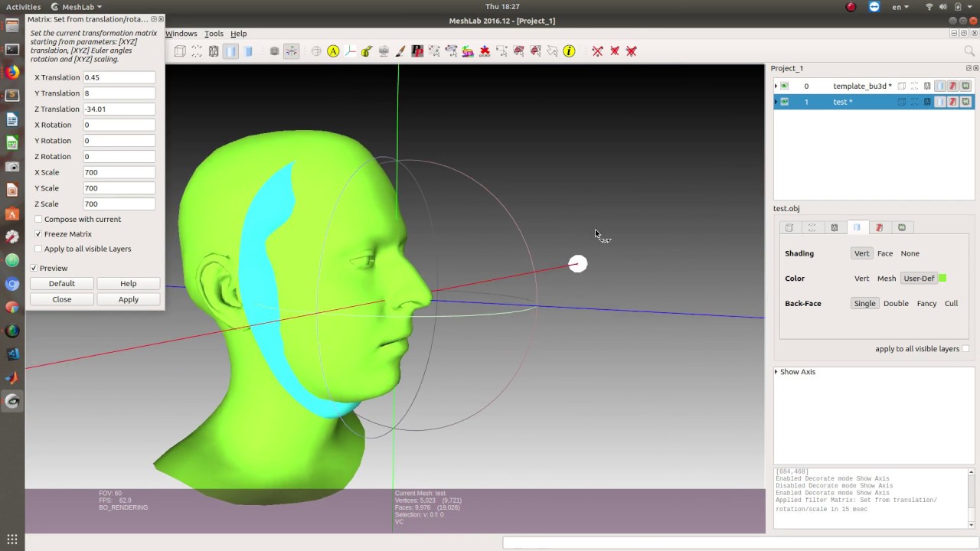Set Shading option to Face
The height and width of the screenshot is (551, 980).
(x=885, y=253)
